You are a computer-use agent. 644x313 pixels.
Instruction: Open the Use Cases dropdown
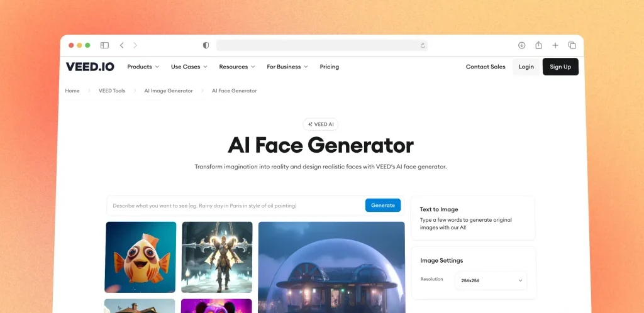pyautogui.click(x=189, y=67)
